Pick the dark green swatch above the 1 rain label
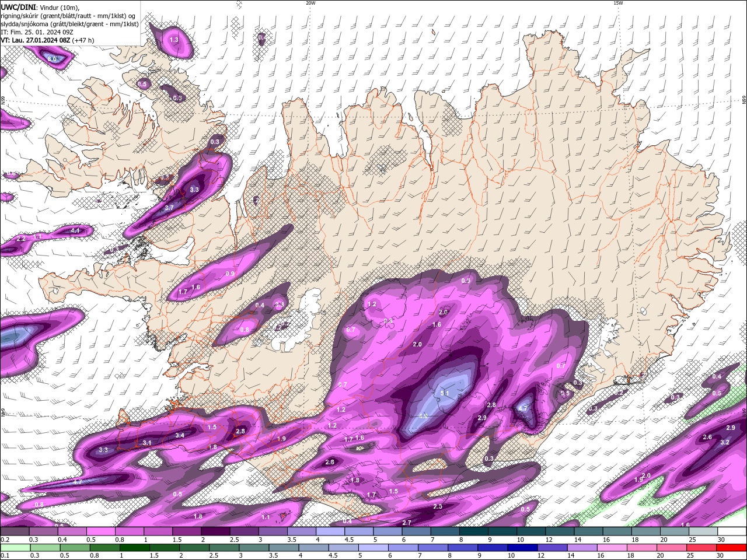This screenshot has height=560, width=747. click(134, 548)
